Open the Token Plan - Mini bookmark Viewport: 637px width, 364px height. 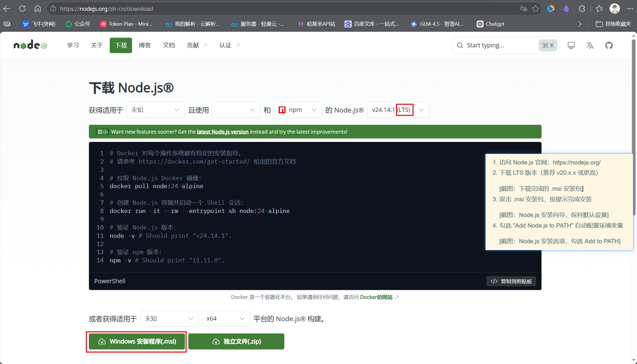[x=126, y=24]
